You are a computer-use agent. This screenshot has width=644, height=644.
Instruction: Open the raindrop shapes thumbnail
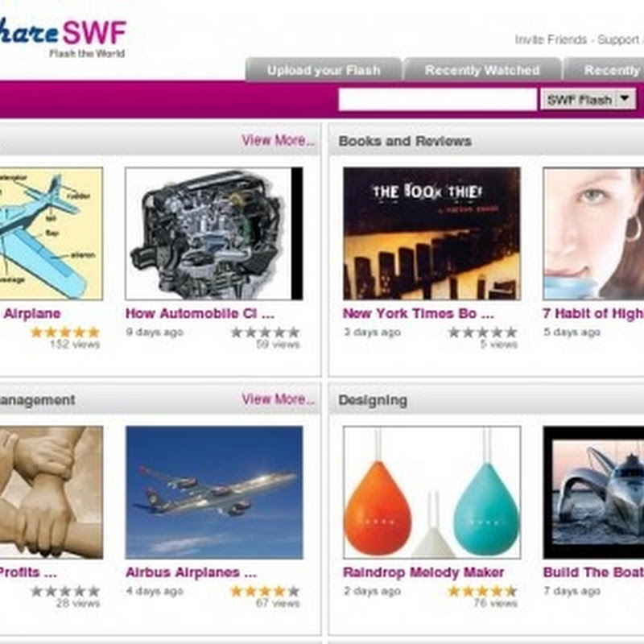(431, 493)
